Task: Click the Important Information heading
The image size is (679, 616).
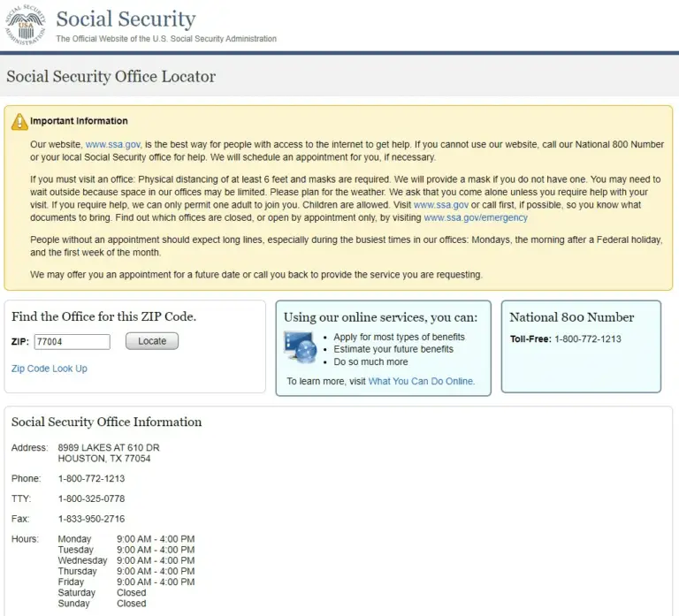Action: tap(79, 121)
